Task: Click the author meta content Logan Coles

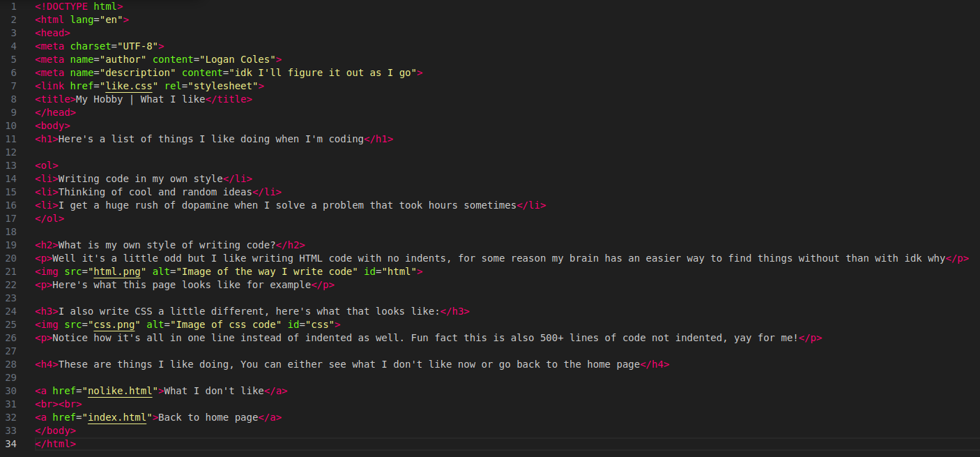Action: (x=236, y=59)
